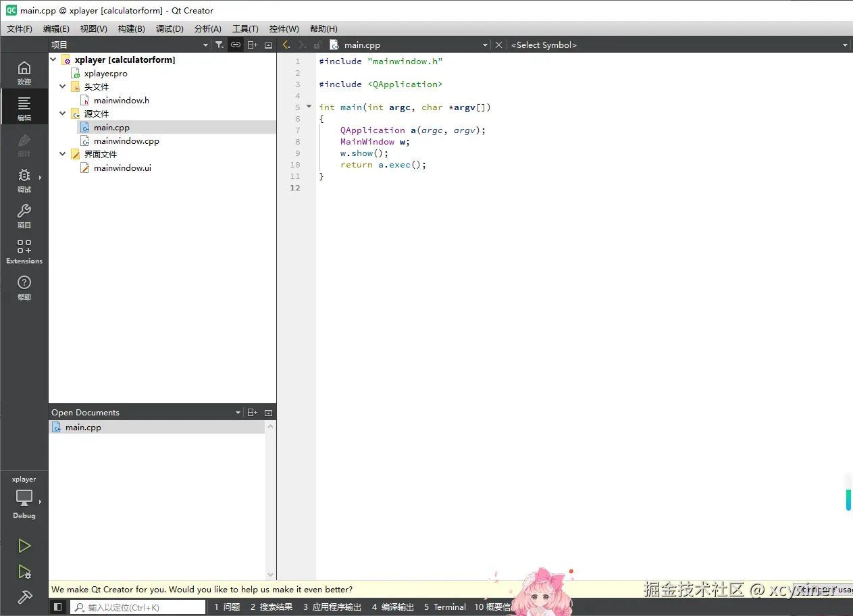Collapse the xplayer [calculatorform] project node
This screenshot has width=853, height=616.
pos(53,59)
